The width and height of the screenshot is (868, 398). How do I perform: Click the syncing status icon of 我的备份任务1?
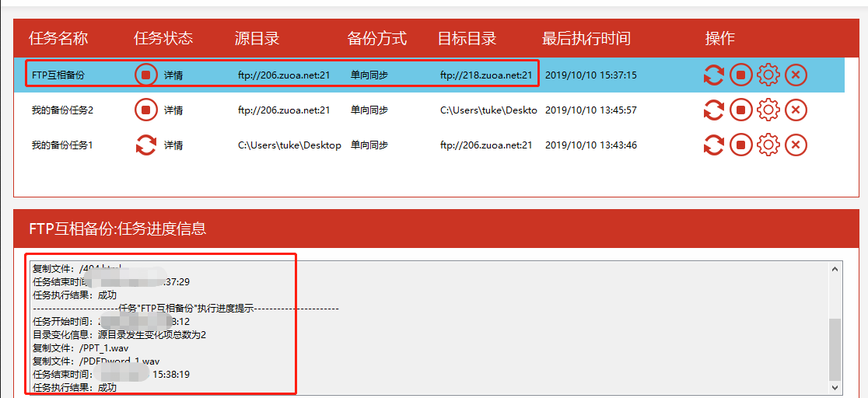pyautogui.click(x=145, y=145)
